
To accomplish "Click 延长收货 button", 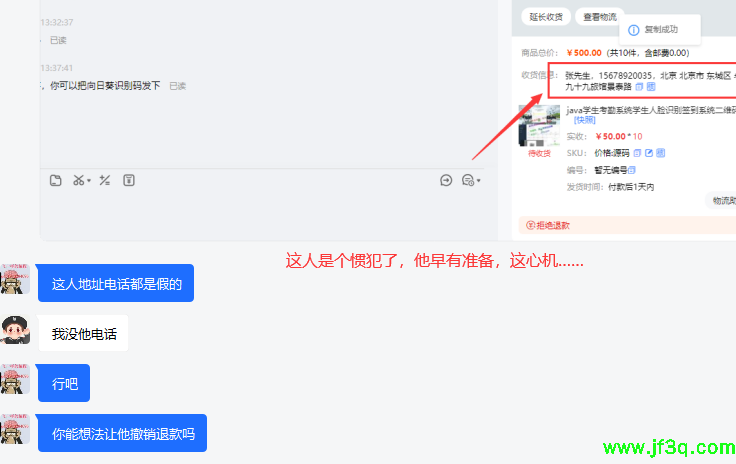I will [x=547, y=17].
